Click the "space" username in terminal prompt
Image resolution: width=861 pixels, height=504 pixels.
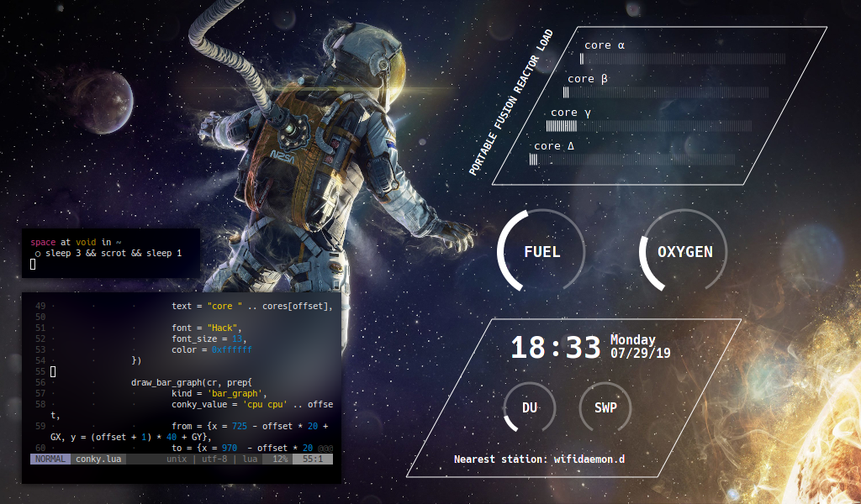tap(43, 242)
